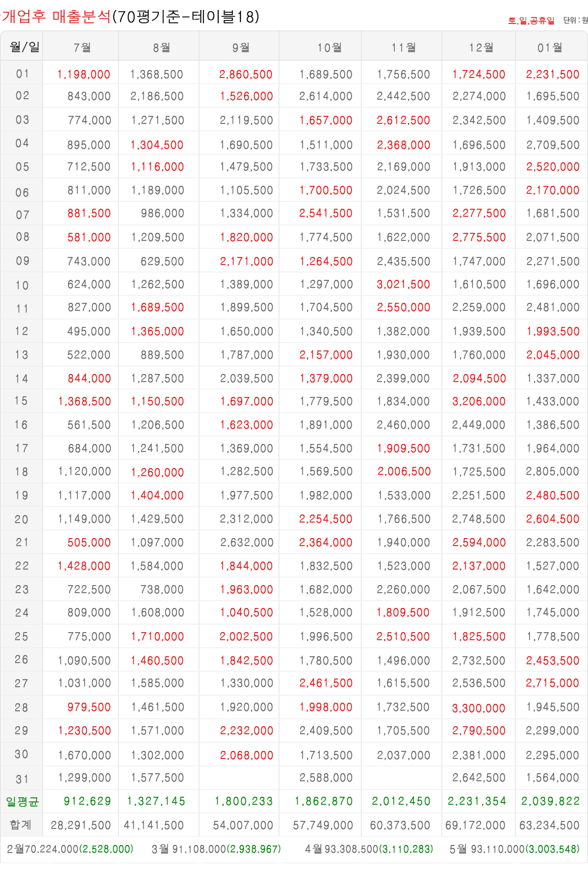Click the value 1,689,500
Image resolution: width=588 pixels, height=882 pixels.
(x=158, y=308)
